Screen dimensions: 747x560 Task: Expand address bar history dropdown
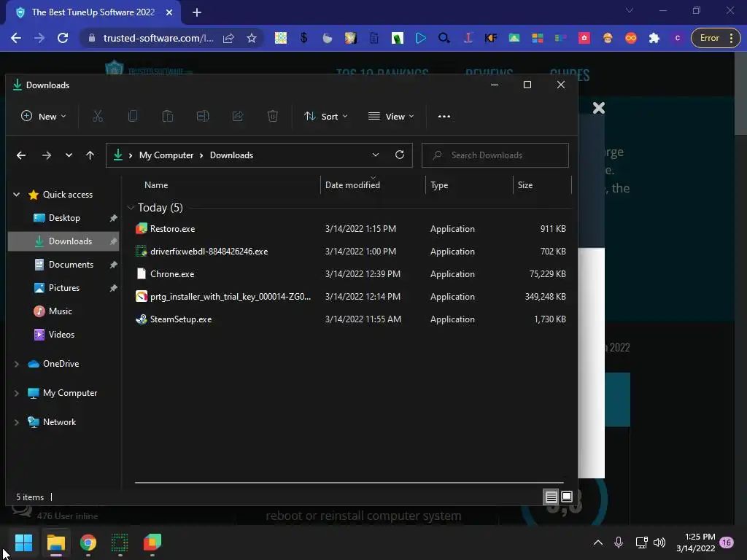pos(376,155)
